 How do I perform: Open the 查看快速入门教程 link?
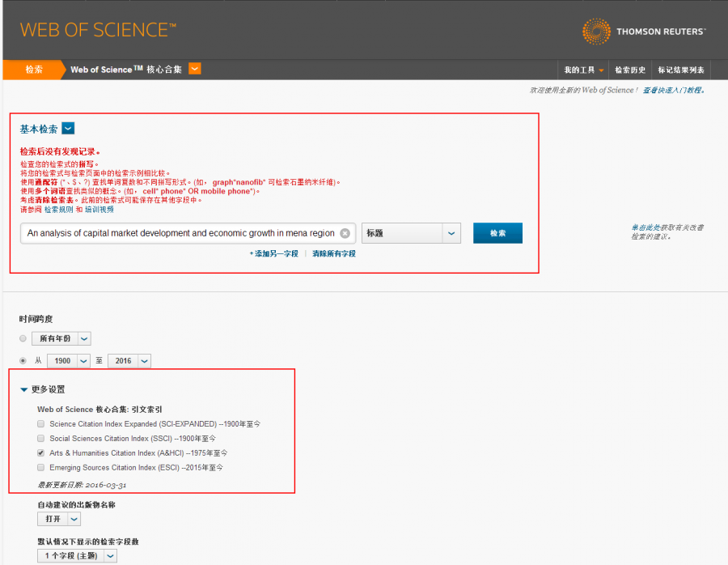click(674, 90)
